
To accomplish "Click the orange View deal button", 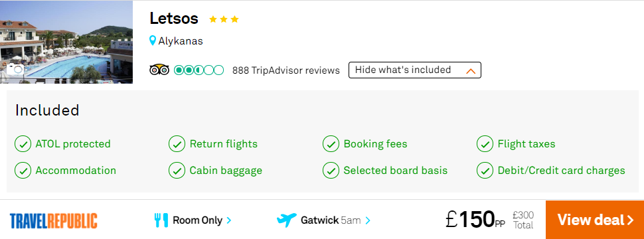I will [595, 220].
